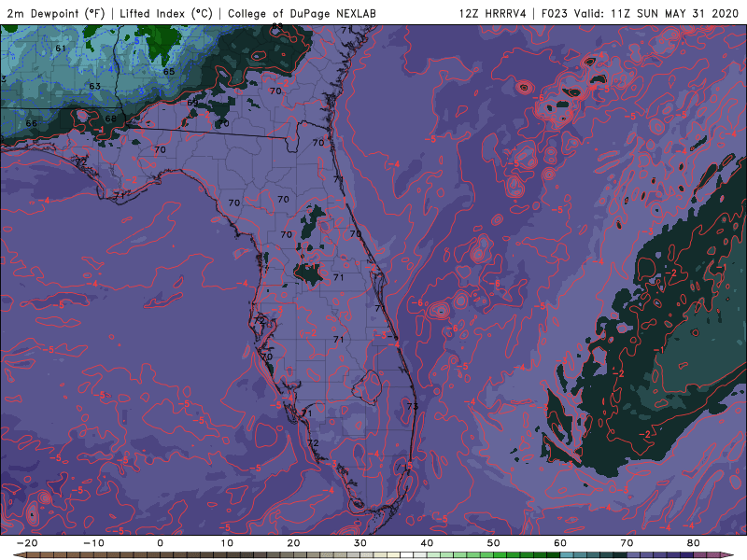Click the 20 tick label on the colorbar
The width and height of the screenshot is (747, 560).
(293, 543)
